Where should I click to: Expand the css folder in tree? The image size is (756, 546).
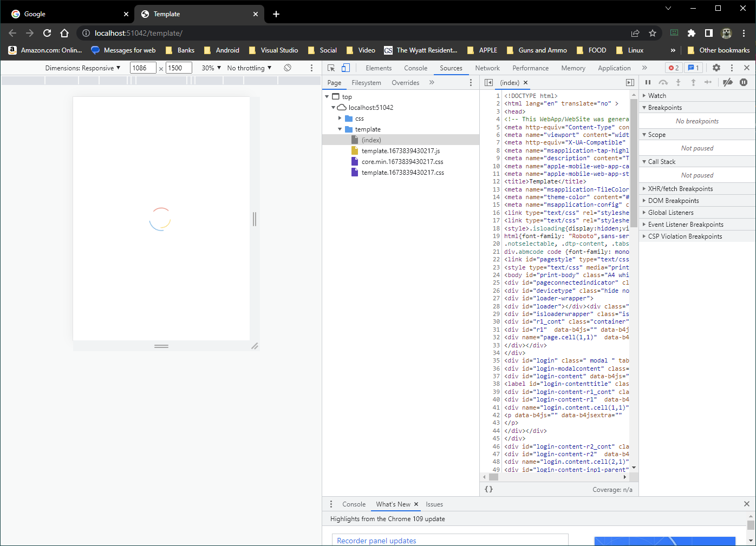pos(340,118)
